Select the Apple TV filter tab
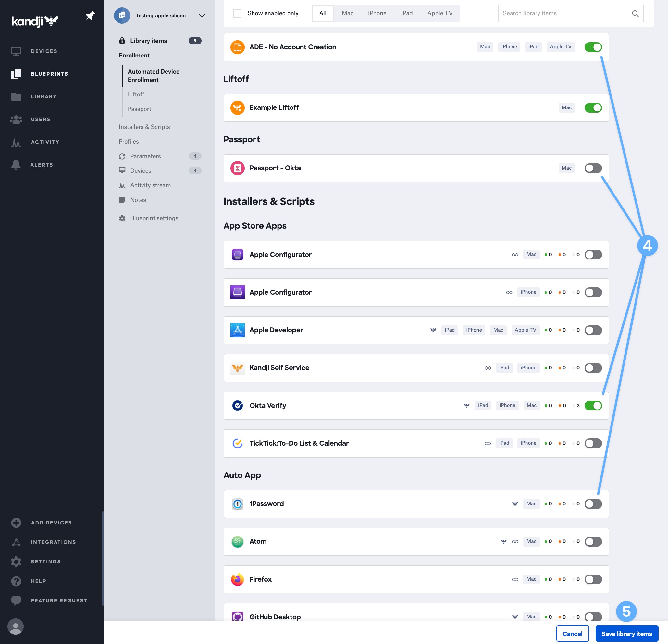This screenshot has width=668, height=644. click(439, 13)
